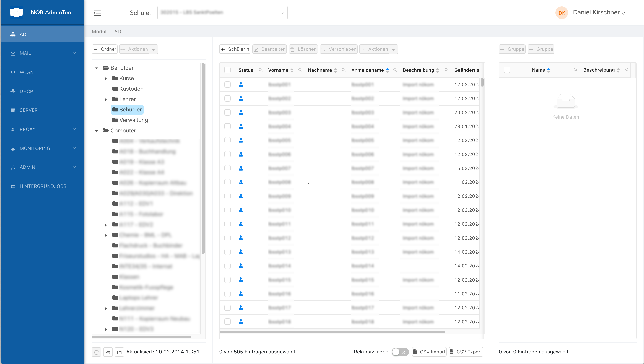Click the student table horizontal scrollbar
Image resolution: width=644 pixels, height=364 pixels.
(332, 332)
